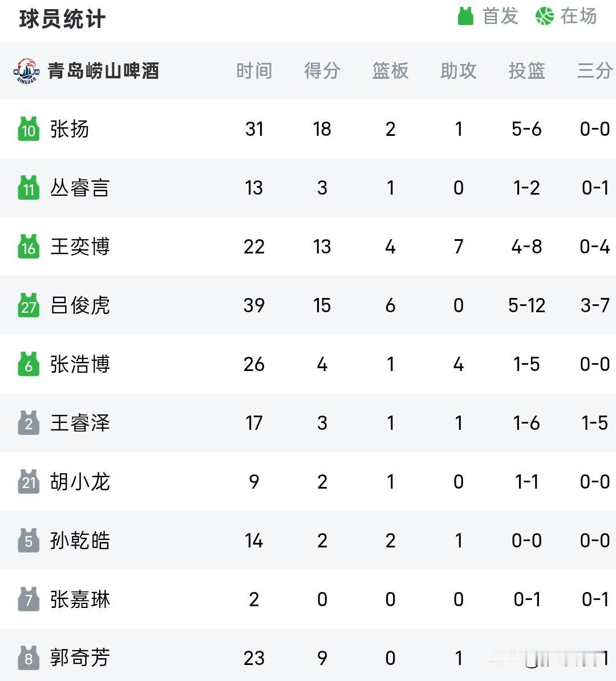Click the green 首发 starter legend icon
The height and width of the screenshot is (681, 616).
tap(465, 16)
